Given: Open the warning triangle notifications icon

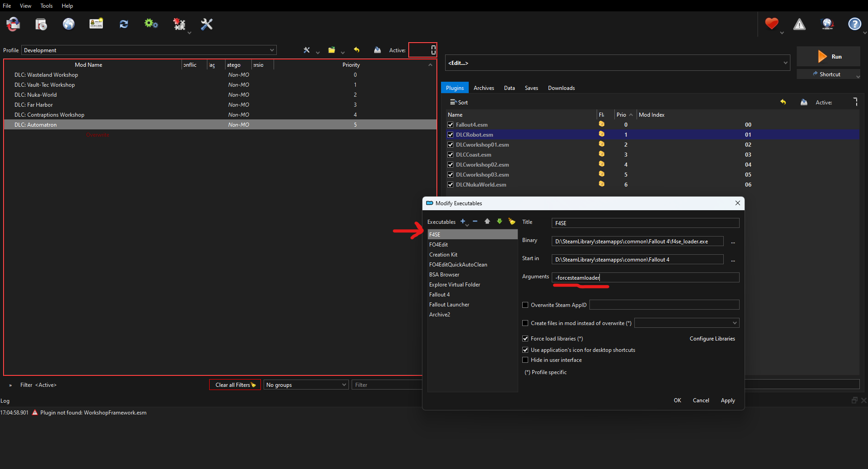Looking at the screenshot, I should pyautogui.click(x=799, y=24).
